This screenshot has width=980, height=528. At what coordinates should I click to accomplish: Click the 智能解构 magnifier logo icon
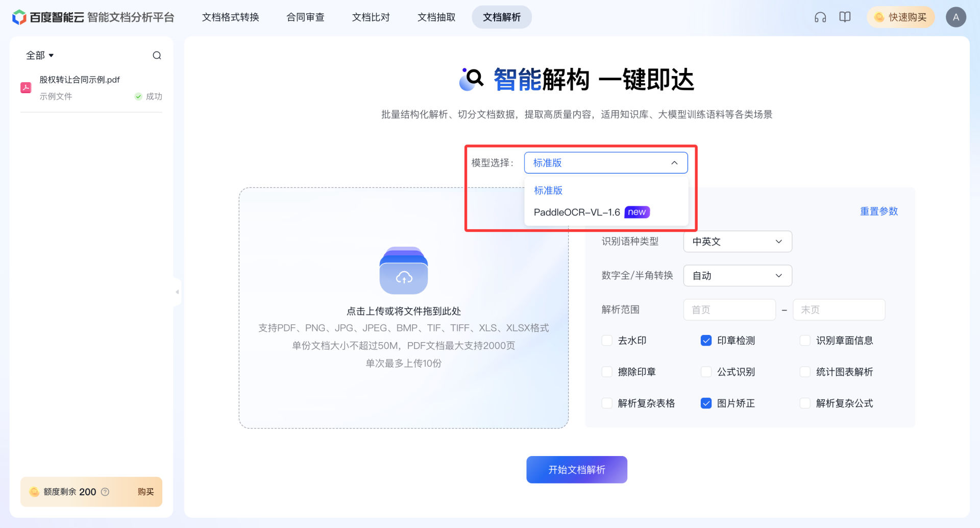pos(472,80)
